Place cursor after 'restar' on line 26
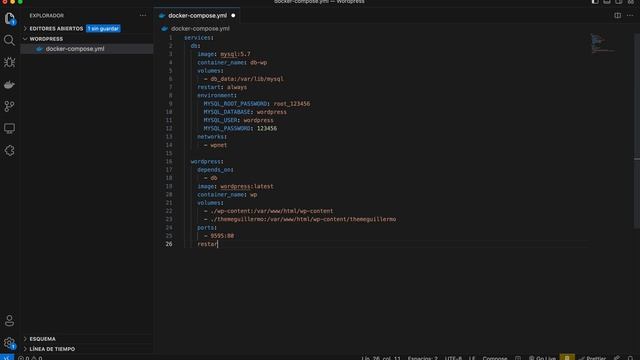The width and height of the screenshot is (640, 360). point(218,244)
